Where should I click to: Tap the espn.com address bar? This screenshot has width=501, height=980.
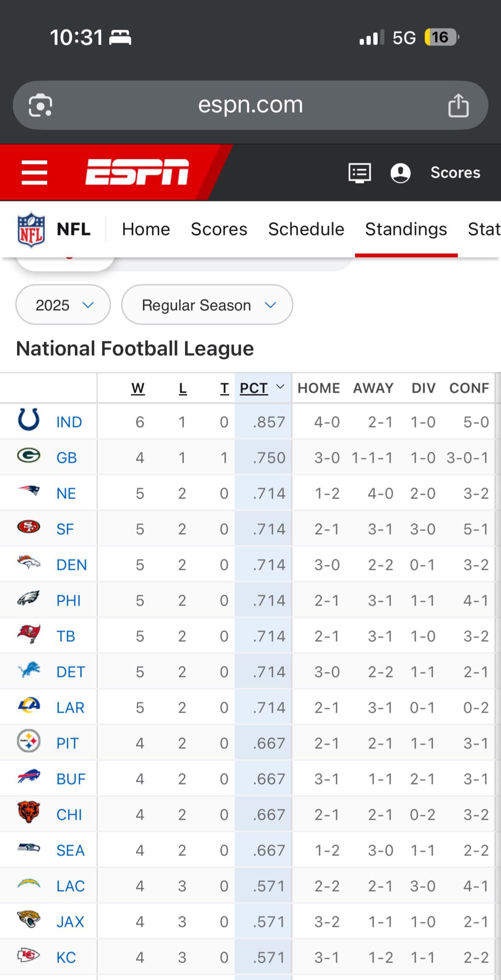pyautogui.click(x=250, y=105)
